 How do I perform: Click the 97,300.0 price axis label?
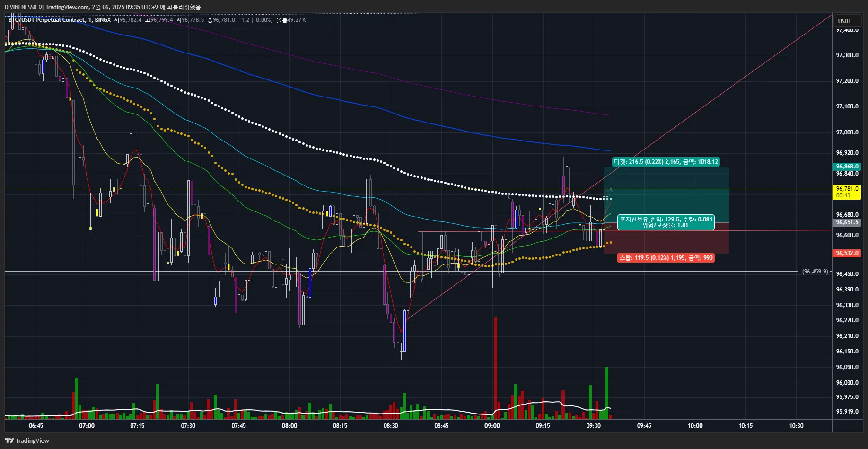(847, 55)
